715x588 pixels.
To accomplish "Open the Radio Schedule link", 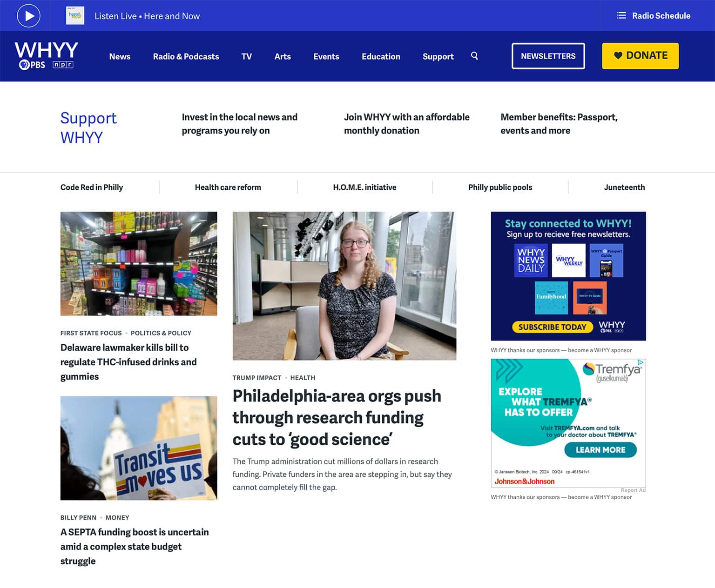I will click(661, 16).
